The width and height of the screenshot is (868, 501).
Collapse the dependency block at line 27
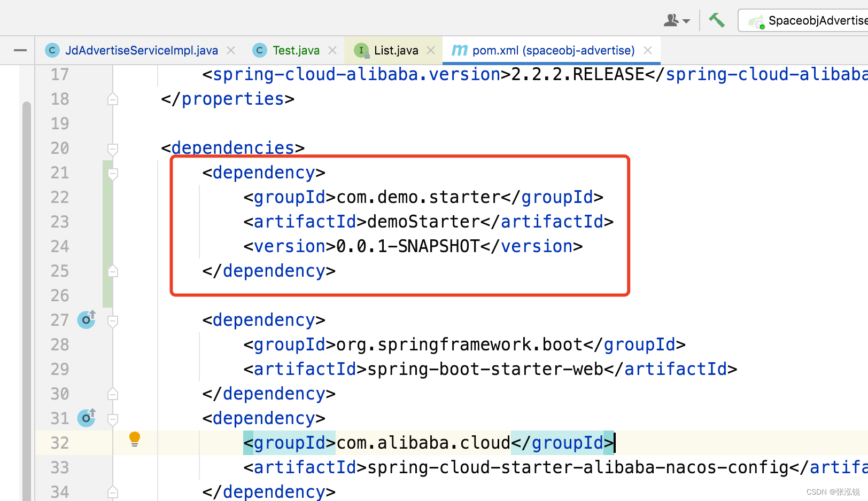[x=113, y=320]
